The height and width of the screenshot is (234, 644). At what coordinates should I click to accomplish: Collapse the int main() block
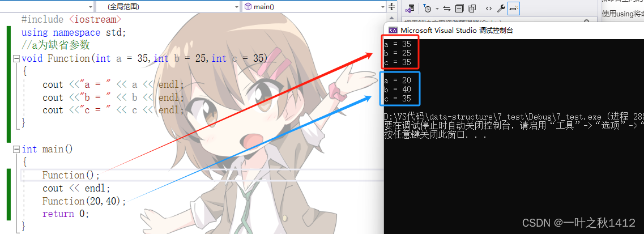[x=16, y=149]
